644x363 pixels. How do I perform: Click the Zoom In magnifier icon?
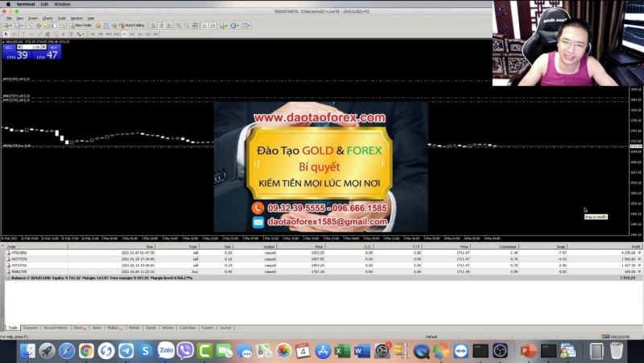179,26
